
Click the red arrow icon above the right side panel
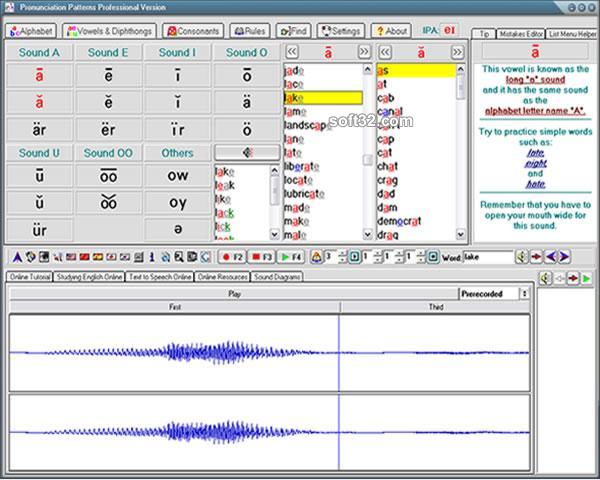click(573, 278)
